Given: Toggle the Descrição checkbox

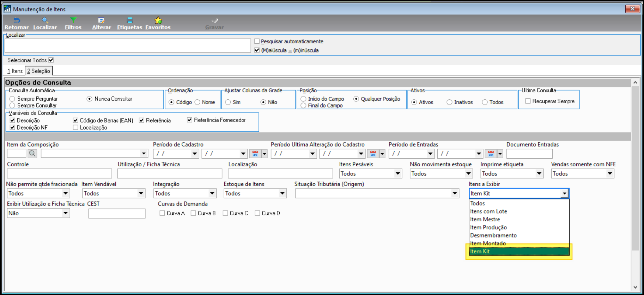Looking at the screenshot, I should click(12, 121).
